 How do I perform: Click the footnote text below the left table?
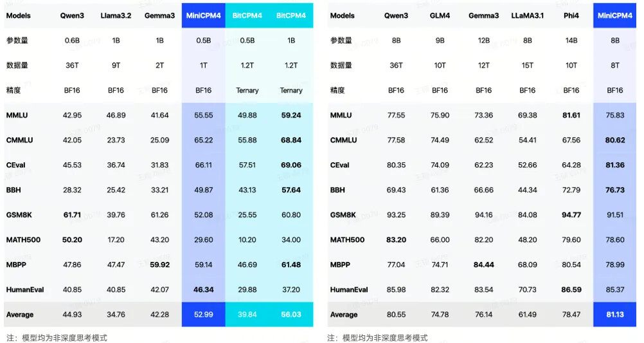pyautogui.click(x=57, y=337)
